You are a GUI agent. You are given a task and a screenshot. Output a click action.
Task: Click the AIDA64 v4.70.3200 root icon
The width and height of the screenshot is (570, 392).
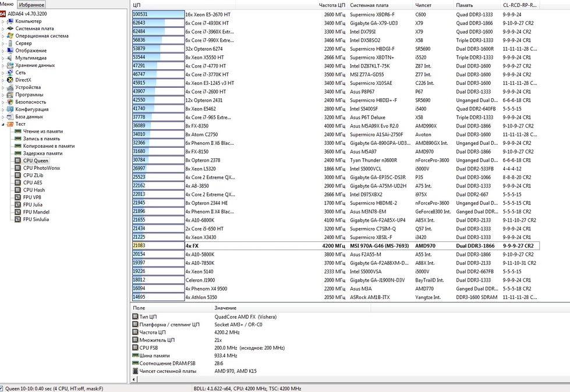click(3, 13)
